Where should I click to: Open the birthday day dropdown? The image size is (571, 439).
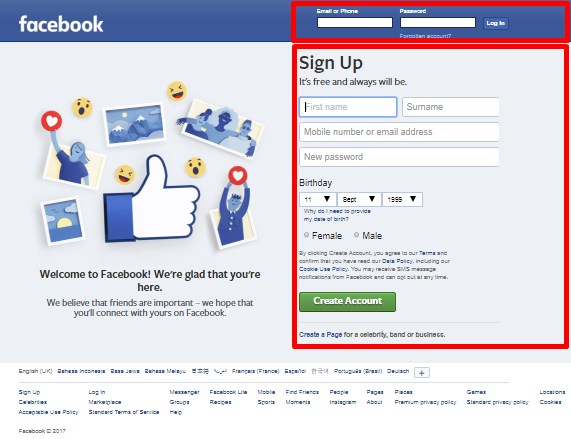318,199
